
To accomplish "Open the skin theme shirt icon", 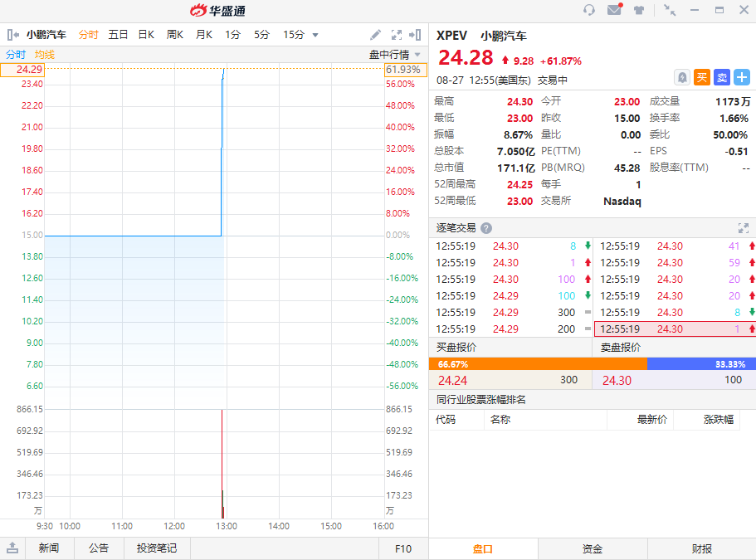I will point(639,10).
